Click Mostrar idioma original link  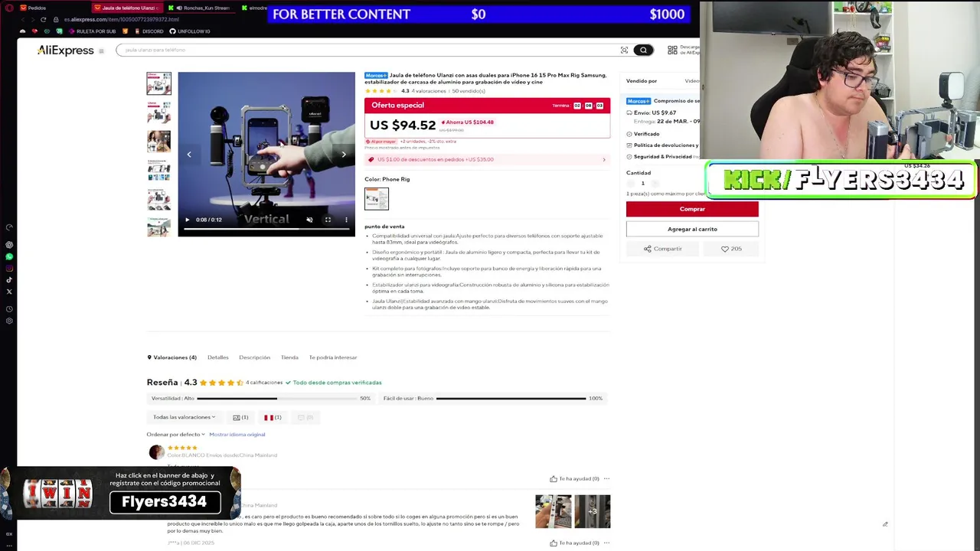(237, 434)
